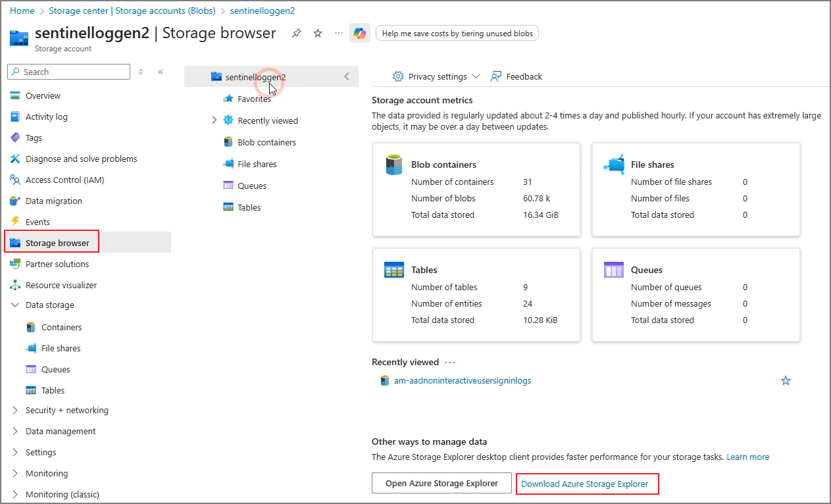
Task: Click the Blob containers card icon
Action: tap(394, 164)
